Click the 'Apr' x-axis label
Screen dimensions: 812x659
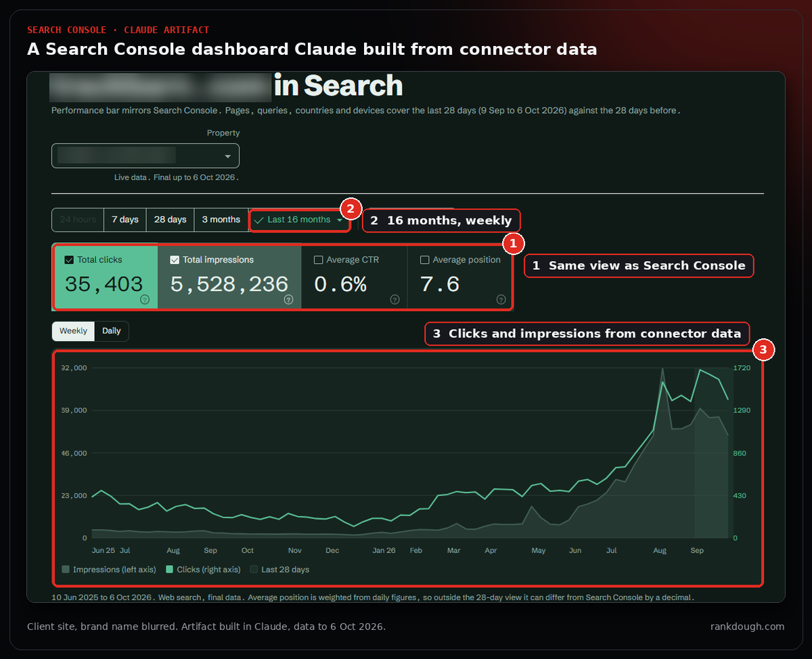click(x=491, y=551)
